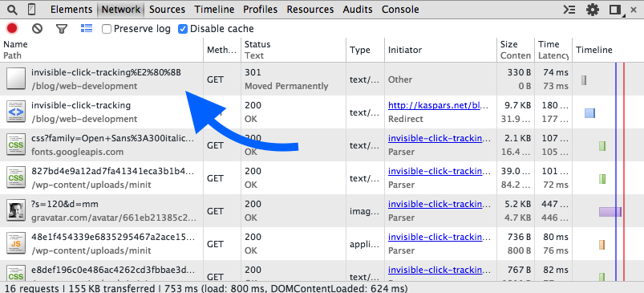Sort by the Initiator column header

coord(440,50)
